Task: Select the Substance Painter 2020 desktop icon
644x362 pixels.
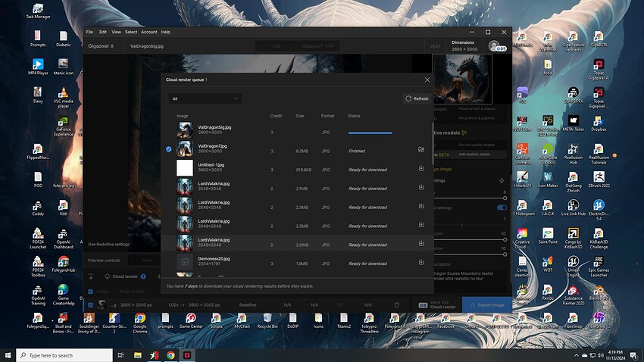Action: (x=574, y=295)
